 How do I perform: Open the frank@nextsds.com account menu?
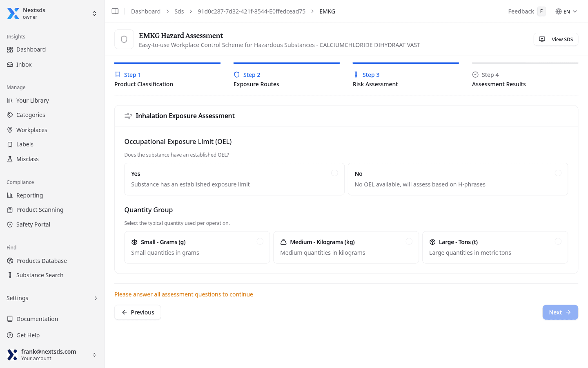52,355
